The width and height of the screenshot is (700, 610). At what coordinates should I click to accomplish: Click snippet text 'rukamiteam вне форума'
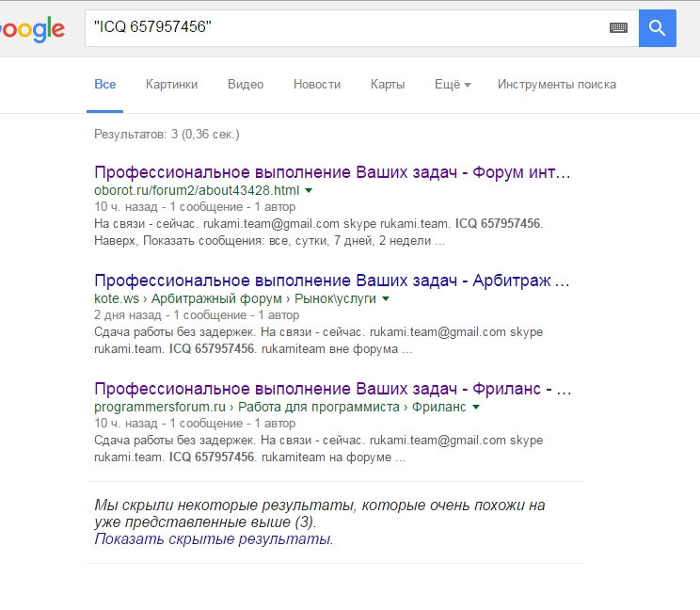coord(329,348)
